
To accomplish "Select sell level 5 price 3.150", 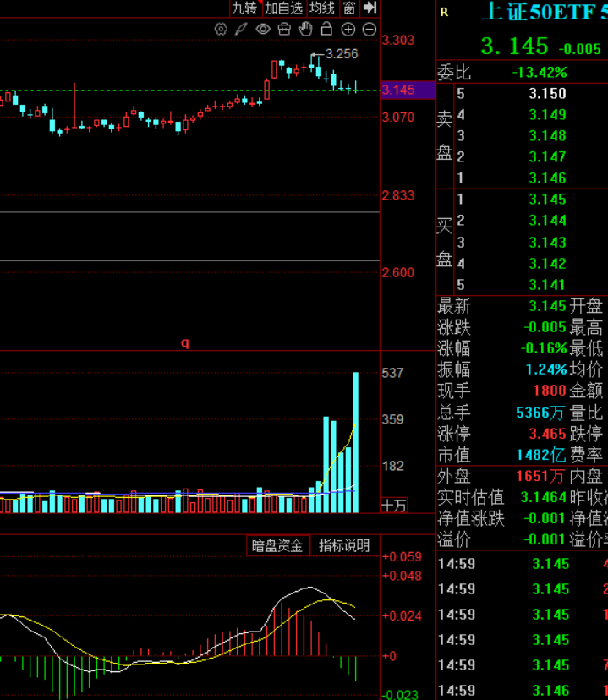I will (547, 93).
